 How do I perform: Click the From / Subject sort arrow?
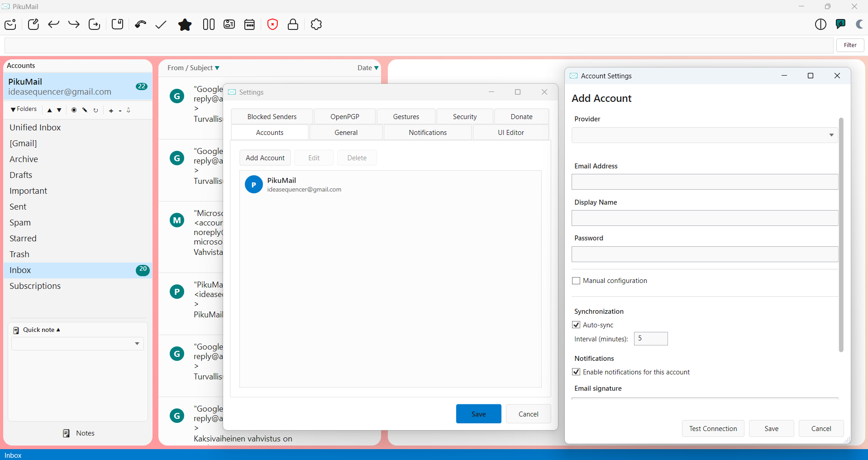217,68
